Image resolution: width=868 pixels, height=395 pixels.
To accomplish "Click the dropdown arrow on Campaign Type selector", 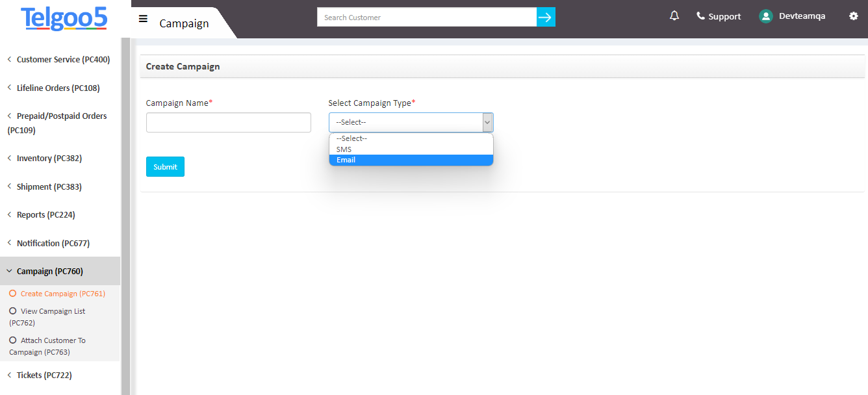I will tap(487, 122).
